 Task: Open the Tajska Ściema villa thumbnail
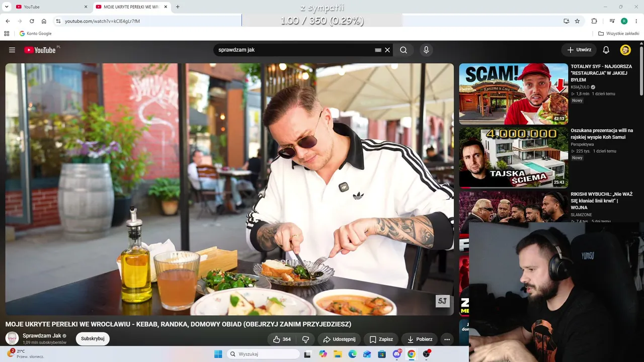point(513,157)
